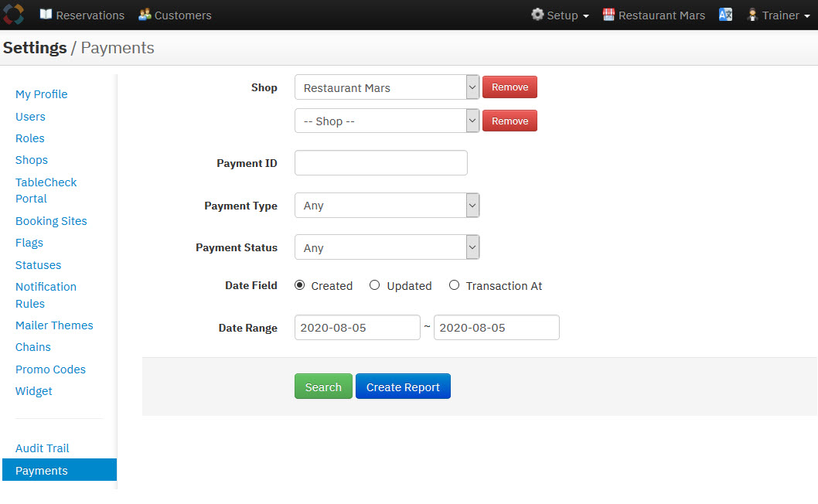Open Booking Sites settings
This screenshot has width=818, height=504.
(51, 221)
